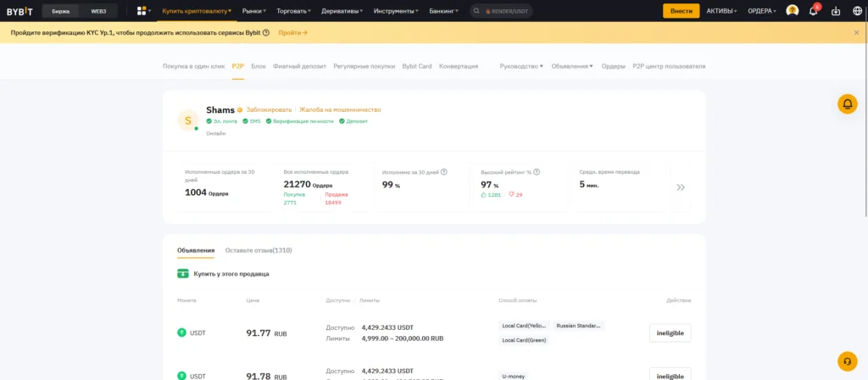Expand the Объявления dropdown in subnav
This screenshot has height=380, width=868.
point(572,66)
